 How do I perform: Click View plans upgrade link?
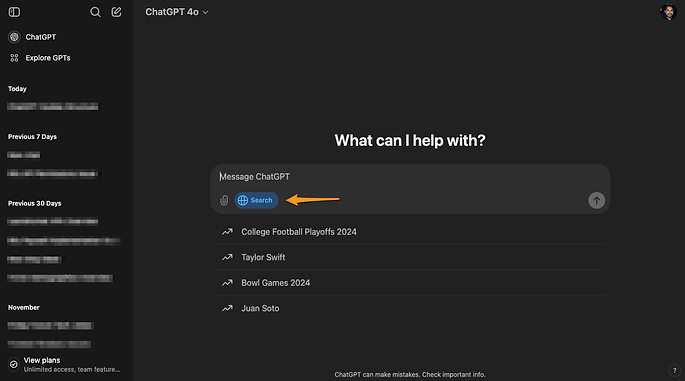[66, 364]
